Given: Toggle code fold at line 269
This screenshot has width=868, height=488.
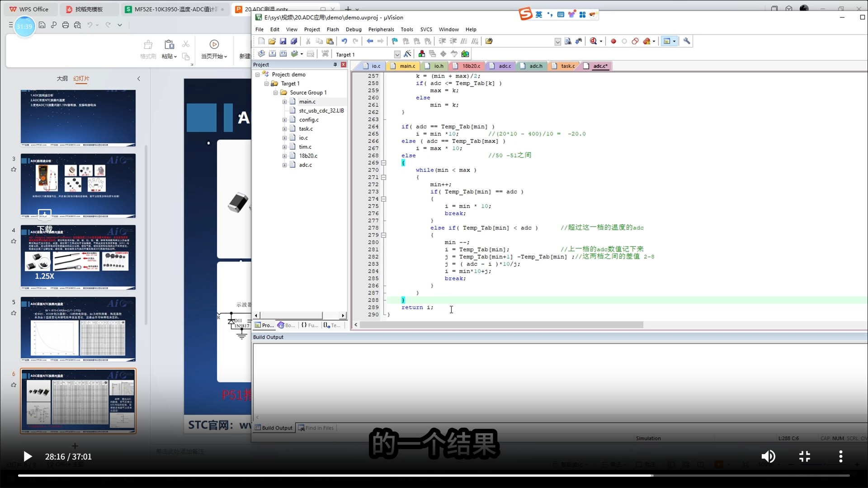Looking at the screenshot, I should [383, 163].
